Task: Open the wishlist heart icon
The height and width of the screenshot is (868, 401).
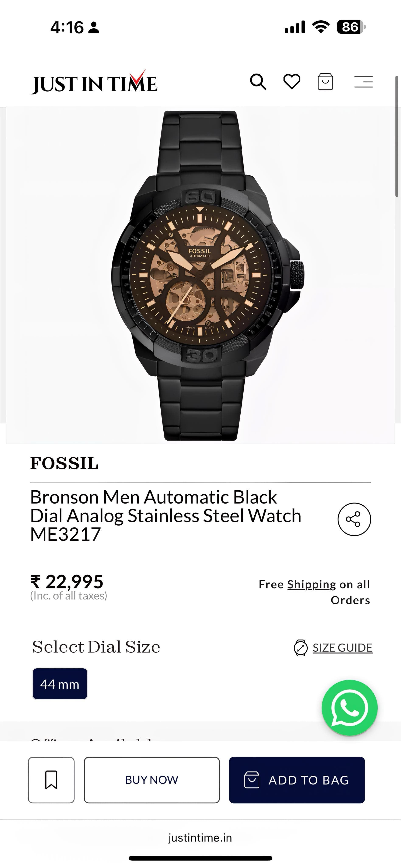Action: point(292,82)
